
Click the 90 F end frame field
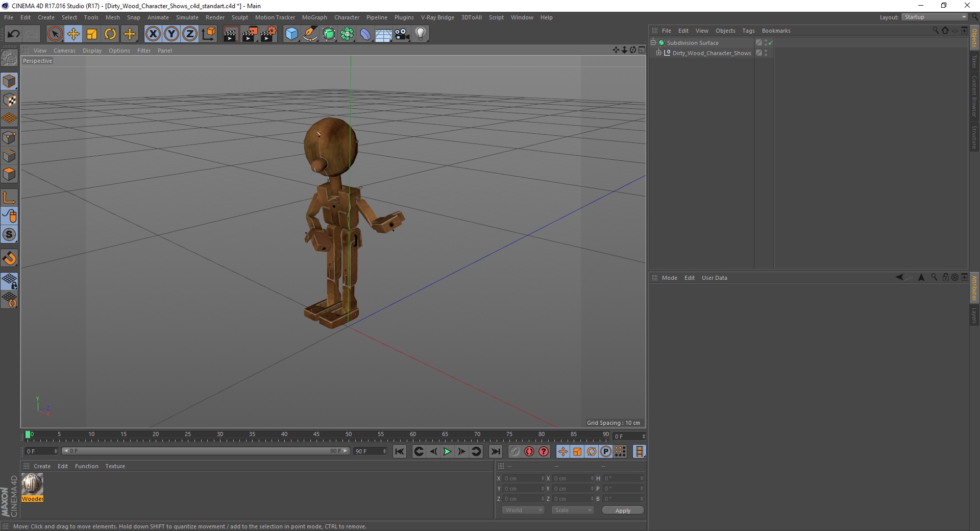370,451
